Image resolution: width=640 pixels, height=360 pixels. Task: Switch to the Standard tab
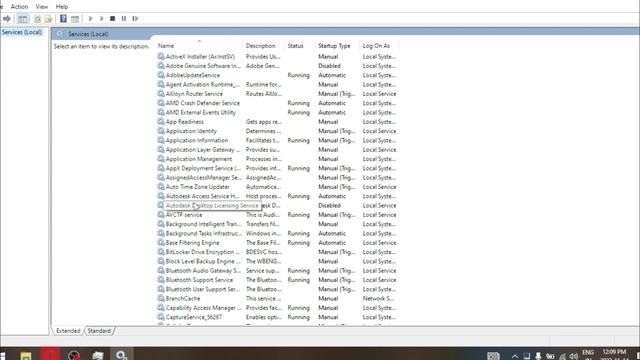tap(99, 331)
